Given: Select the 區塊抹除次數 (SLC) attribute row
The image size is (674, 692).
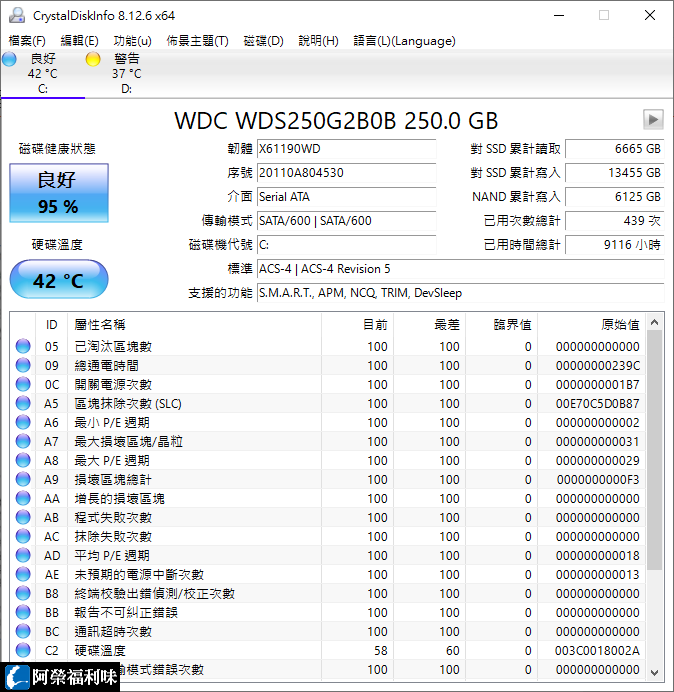Looking at the screenshot, I should click(328, 403).
